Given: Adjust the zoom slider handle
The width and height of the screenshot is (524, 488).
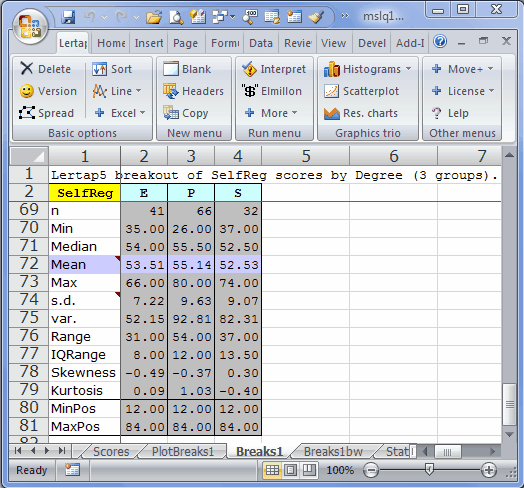Looking at the screenshot, I should click(429, 470).
